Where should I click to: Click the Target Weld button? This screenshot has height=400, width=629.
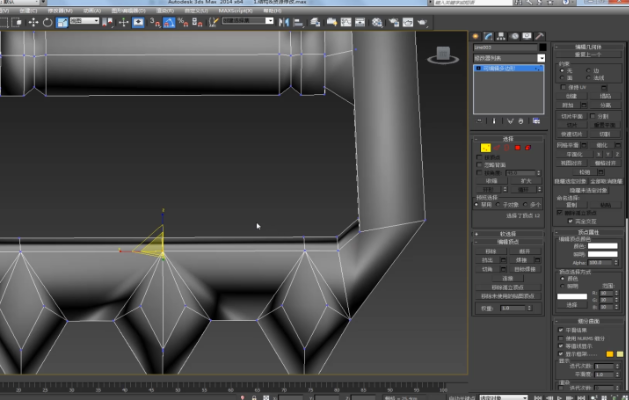coord(525,269)
